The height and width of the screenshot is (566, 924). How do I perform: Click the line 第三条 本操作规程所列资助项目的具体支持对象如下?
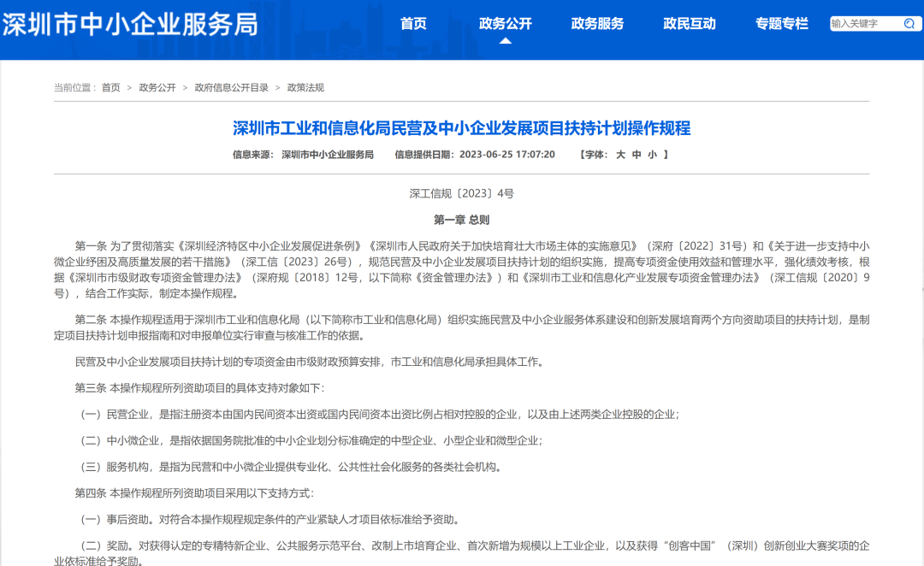click(x=199, y=388)
